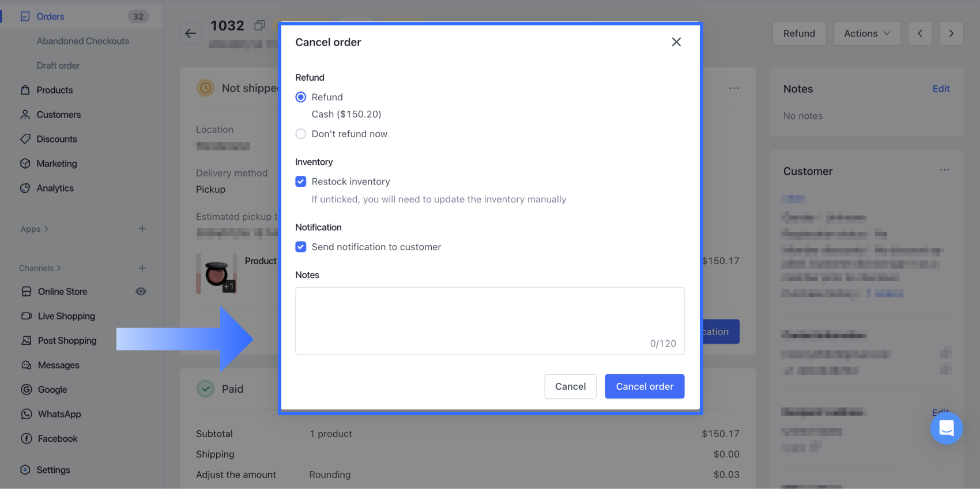Go to the previous order with the left chevron
Viewport: 980px width, 489px height.
click(x=920, y=33)
